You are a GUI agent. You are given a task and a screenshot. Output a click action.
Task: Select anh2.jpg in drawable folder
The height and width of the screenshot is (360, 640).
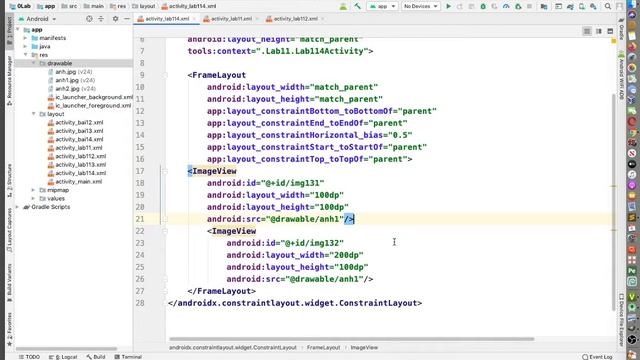click(x=72, y=89)
